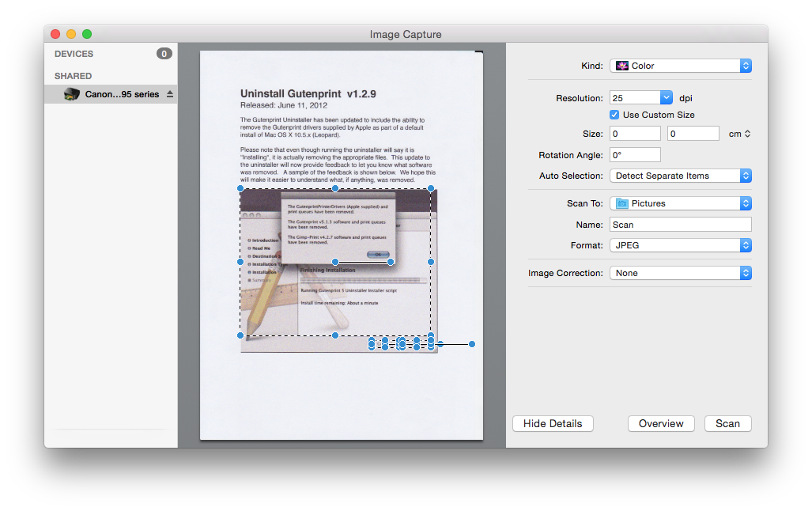This screenshot has width=812, height=511.
Task: Click the Pictures folder icon in Scan To
Action: click(622, 203)
